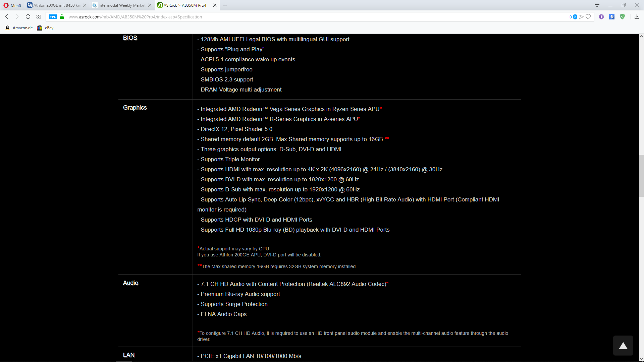This screenshot has width=644, height=362.
Task: Open the ad blocker shield icon
Action: [x=575, y=17]
